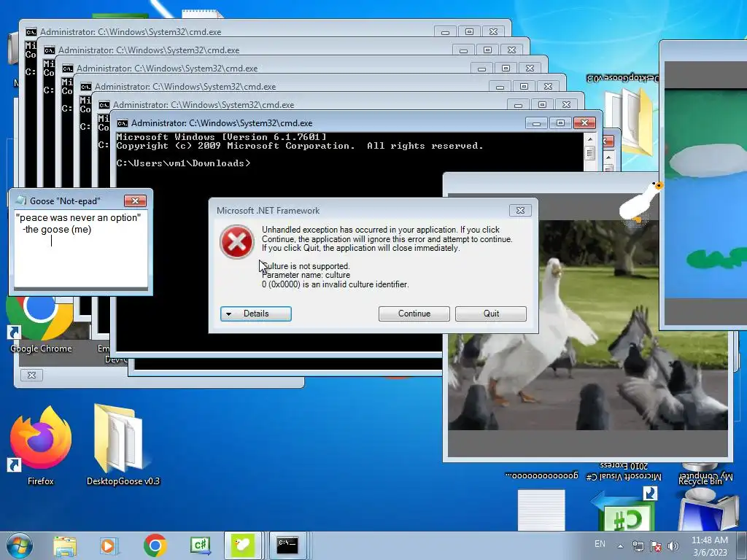Minimize the fourth cmd.exe window from back
This screenshot has height=560, width=747.
click(500, 87)
